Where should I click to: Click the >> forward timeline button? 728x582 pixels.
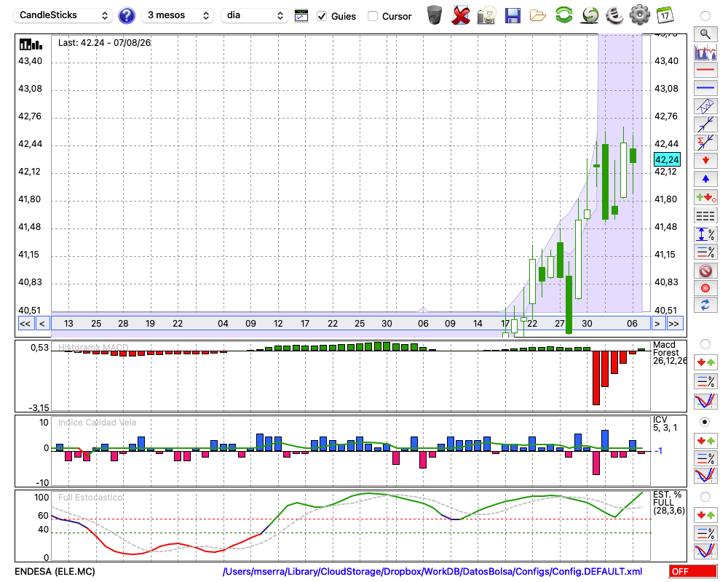click(673, 324)
